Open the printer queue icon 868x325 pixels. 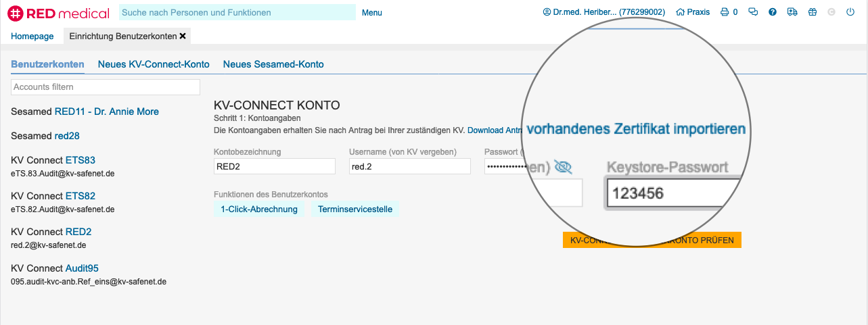point(725,12)
